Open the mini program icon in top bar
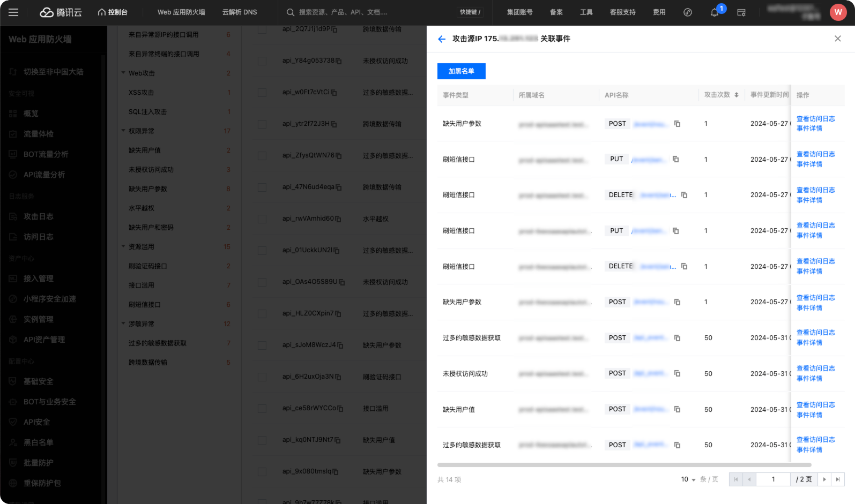The height and width of the screenshot is (504, 855). [x=688, y=12]
